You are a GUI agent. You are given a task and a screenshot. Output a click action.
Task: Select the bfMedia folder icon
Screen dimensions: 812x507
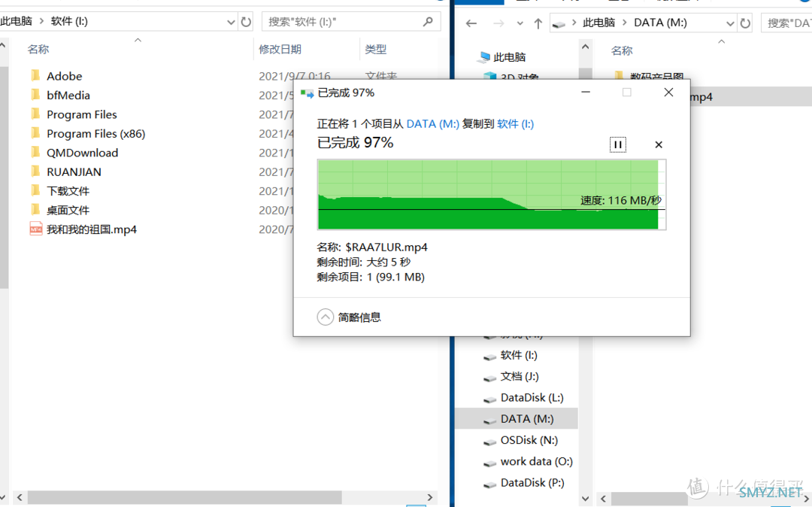click(36, 95)
